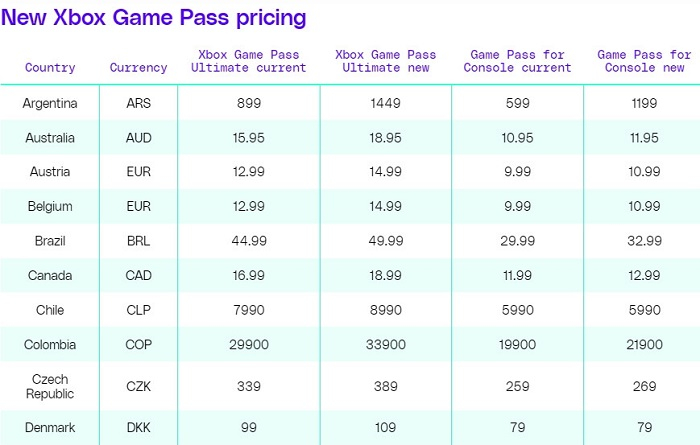
Task: Select the Czech Republic country cell
Action: coord(50,385)
